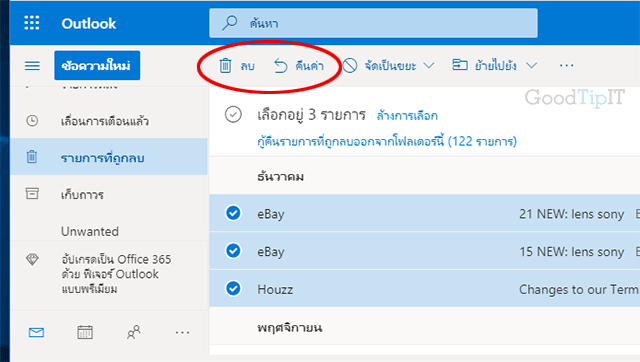640x362 pixels.
Task: Restore selected items with คืนค่า
Action: 299,65
